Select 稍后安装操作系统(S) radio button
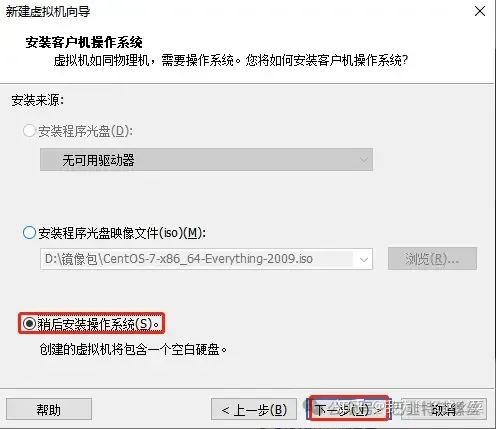The height and width of the screenshot is (429, 496). 29,323
